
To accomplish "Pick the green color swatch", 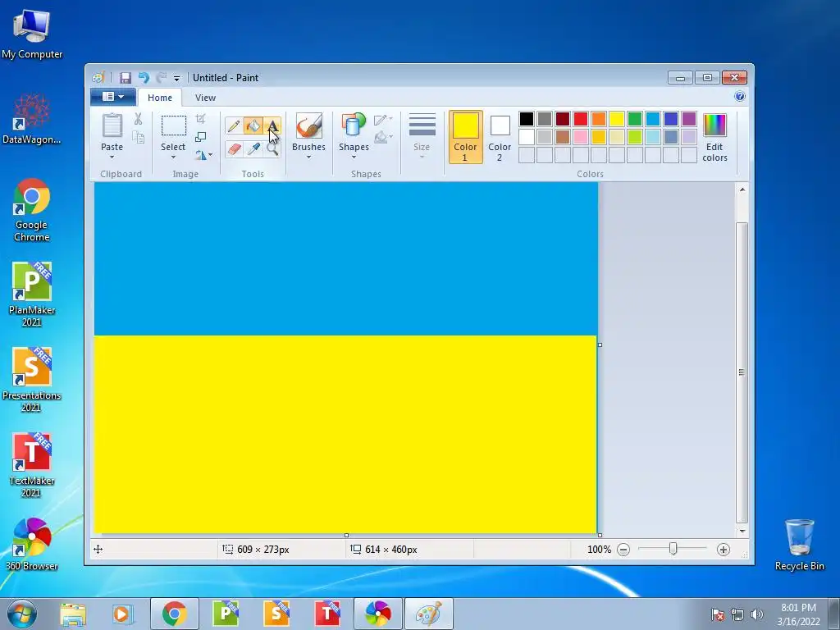I will 634,118.
